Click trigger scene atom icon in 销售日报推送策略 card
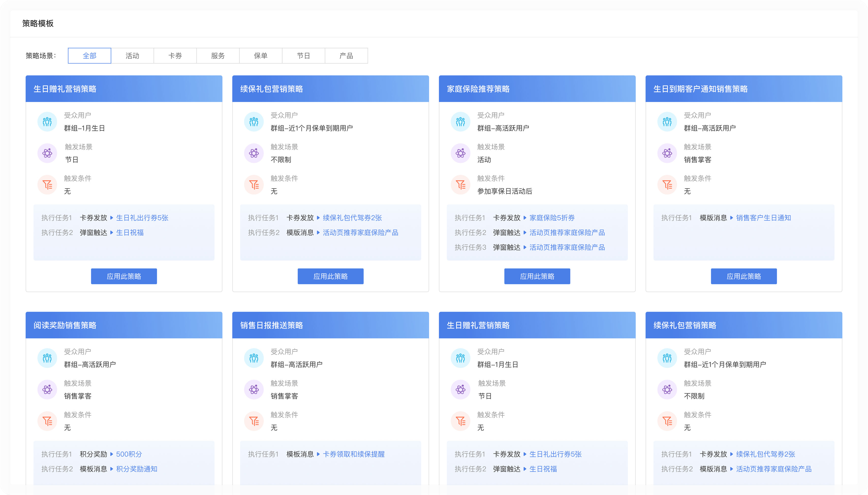This screenshot has width=868, height=495. coord(254,390)
